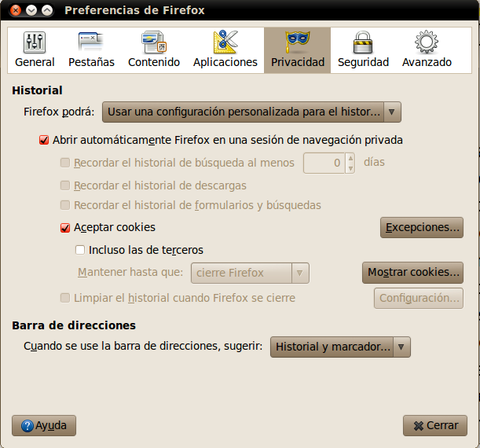Viewport: 480px width, 448px height.
Task: Click the days number input field
Action: (x=324, y=163)
